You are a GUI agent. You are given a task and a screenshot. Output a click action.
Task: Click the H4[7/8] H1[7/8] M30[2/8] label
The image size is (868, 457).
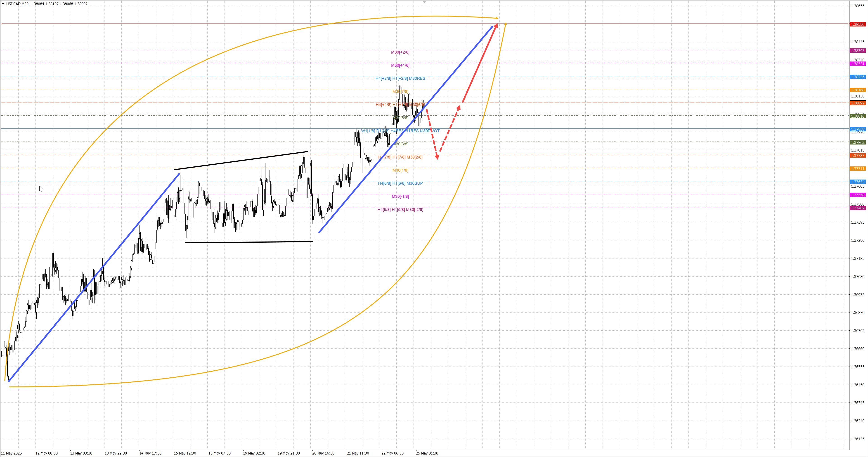tap(400, 157)
